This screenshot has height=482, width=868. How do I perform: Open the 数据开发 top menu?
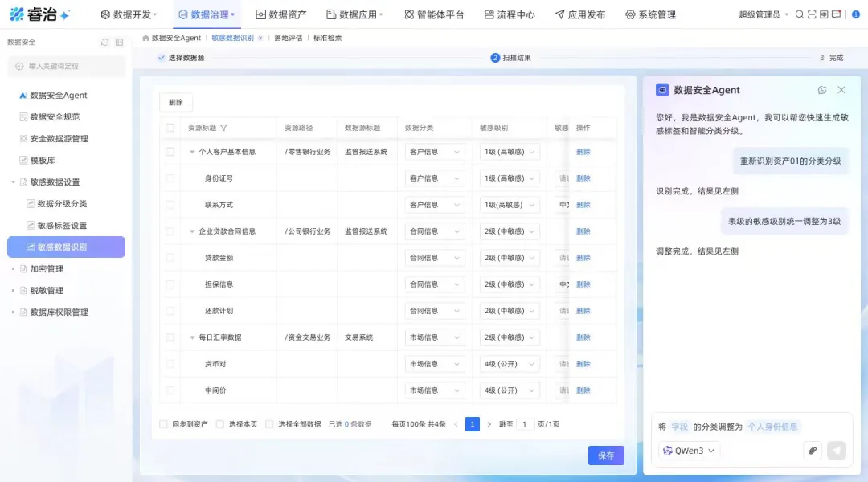click(129, 14)
